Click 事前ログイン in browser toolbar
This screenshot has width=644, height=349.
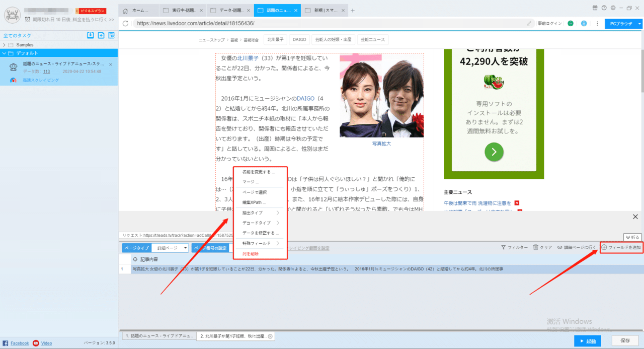tap(550, 23)
